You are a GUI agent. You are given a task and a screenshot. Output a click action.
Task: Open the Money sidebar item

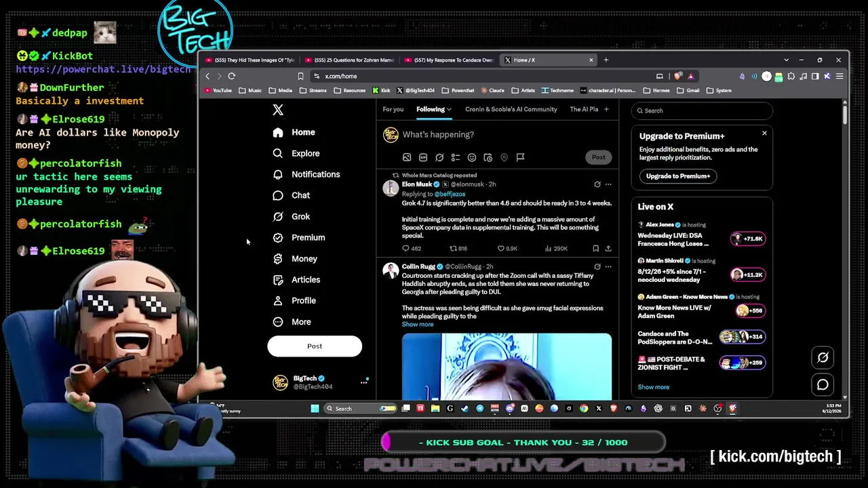coord(295,258)
